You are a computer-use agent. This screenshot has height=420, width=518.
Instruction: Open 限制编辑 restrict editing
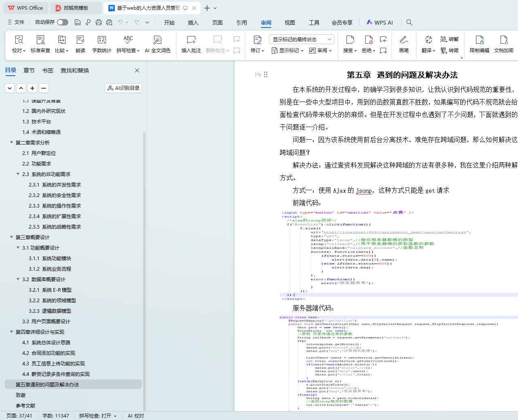[x=480, y=44]
